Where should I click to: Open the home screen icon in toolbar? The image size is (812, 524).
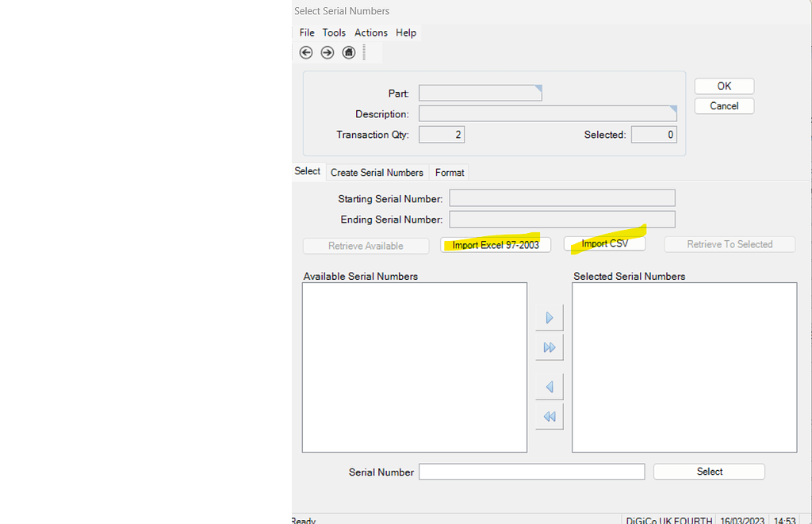pos(348,52)
